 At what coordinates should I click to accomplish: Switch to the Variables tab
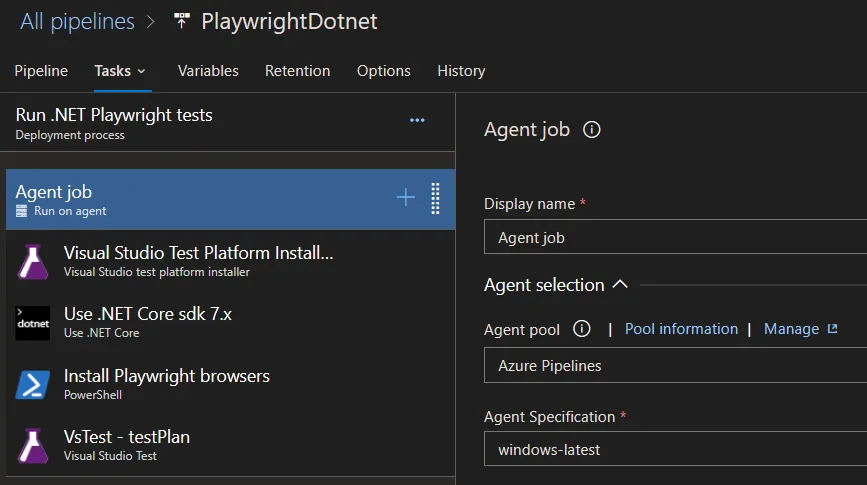coord(208,71)
